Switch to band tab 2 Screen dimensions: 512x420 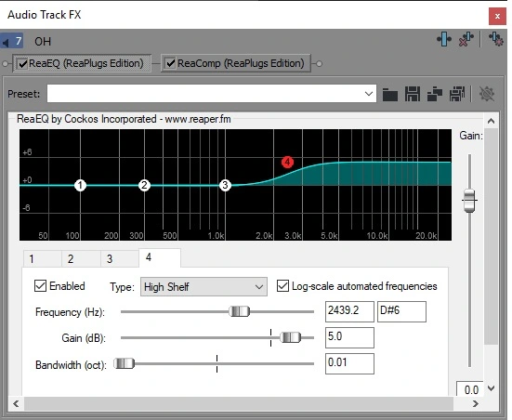tap(81, 259)
